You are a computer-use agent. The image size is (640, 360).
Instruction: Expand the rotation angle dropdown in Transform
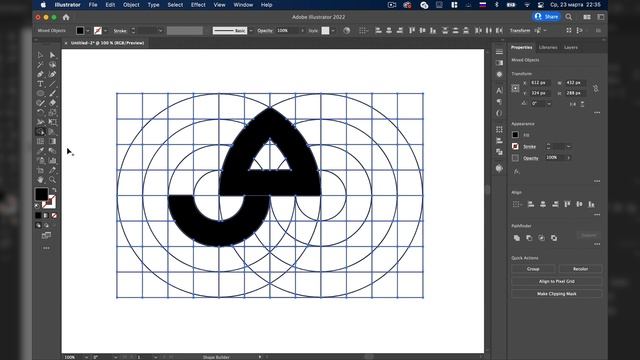tap(549, 104)
